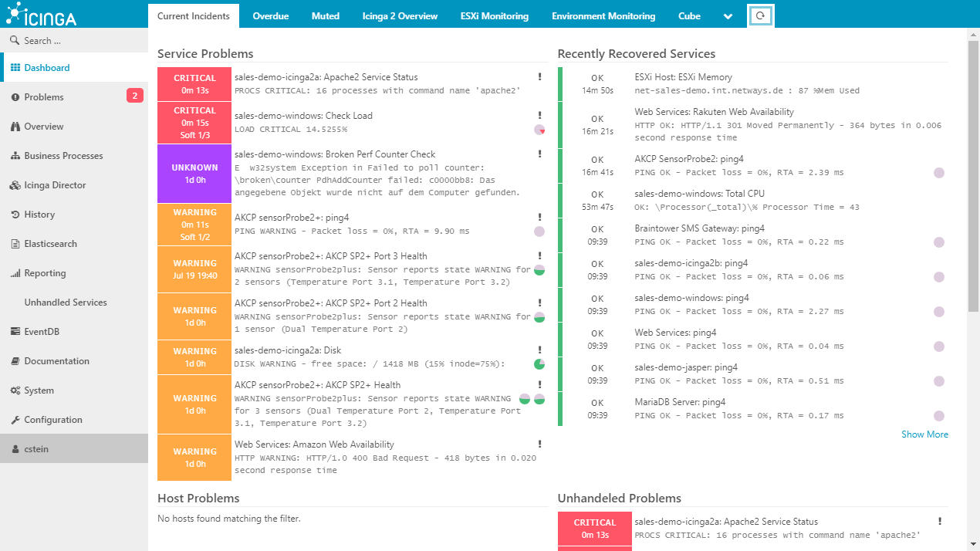The width and height of the screenshot is (980, 551).
Task: Open Problems via its exclamation icon
Action: [x=15, y=97]
